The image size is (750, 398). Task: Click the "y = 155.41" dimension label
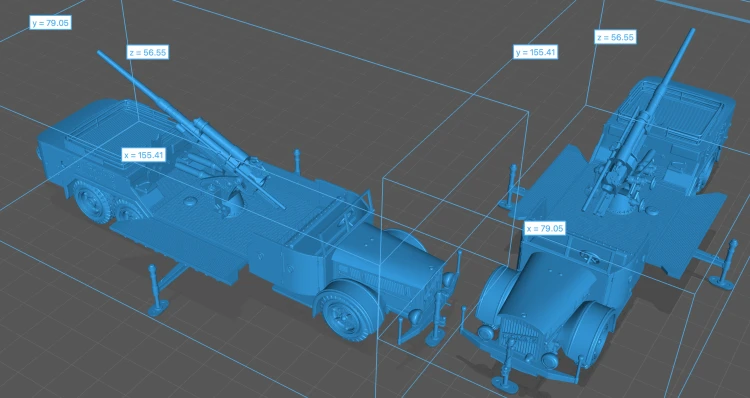tap(536, 52)
